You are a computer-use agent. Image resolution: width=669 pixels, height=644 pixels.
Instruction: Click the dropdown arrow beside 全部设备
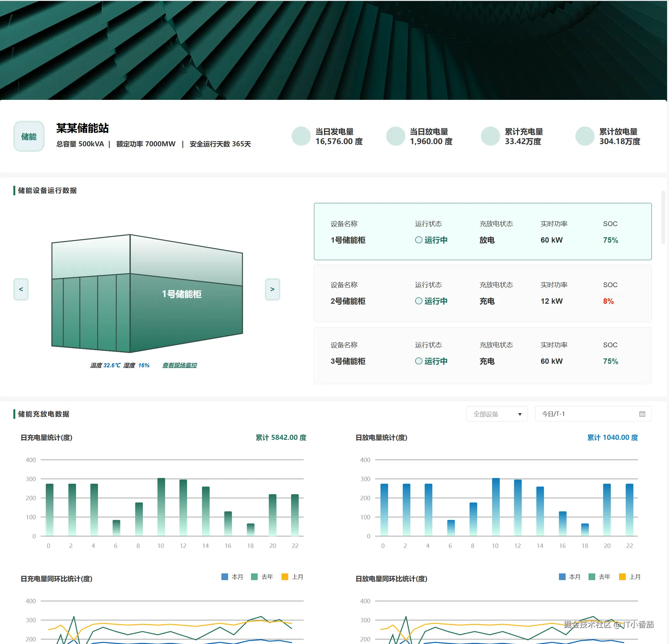(520, 414)
